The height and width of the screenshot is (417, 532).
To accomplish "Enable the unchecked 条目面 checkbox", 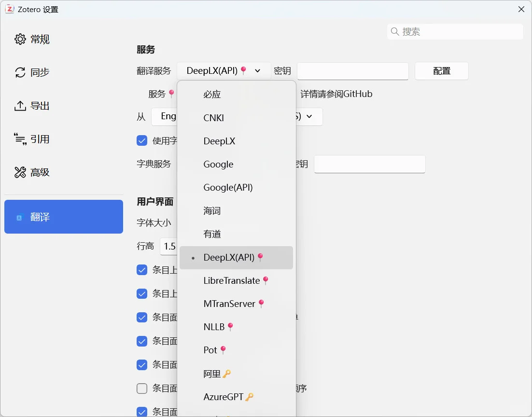I will [x=141, y=389].
